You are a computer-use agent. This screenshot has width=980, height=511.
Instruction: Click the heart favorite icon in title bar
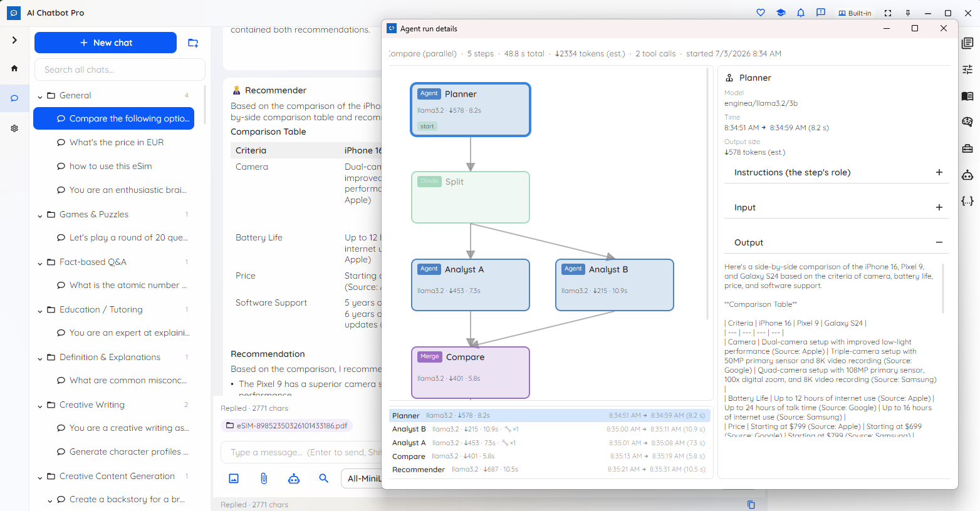[x=761, y=13]
